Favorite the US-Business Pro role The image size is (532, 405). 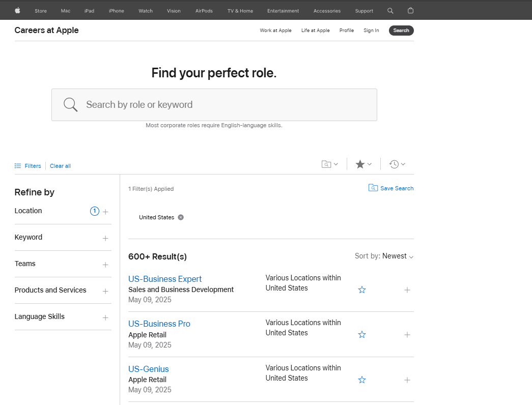[x=362, y=334]
